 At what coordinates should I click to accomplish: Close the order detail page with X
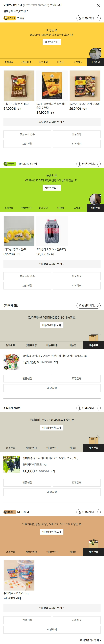[x=98, y=5]
